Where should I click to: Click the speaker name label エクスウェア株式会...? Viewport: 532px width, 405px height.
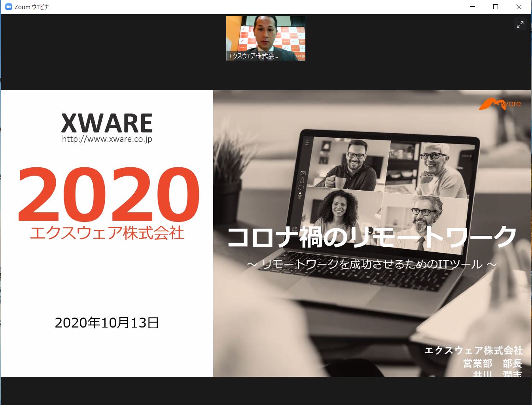click(253, 56)
